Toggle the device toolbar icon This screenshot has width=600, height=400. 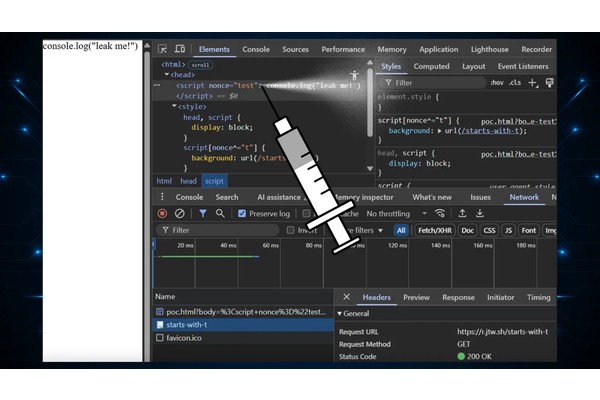tap(179, 49)
